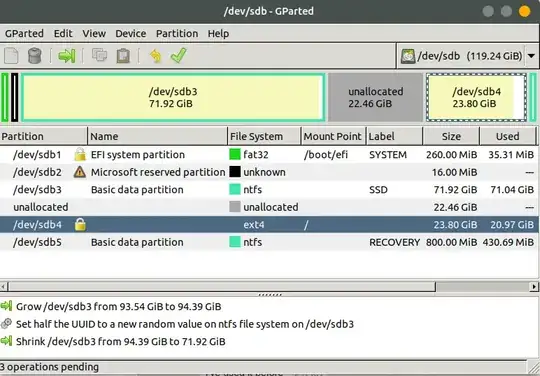
Task: Click the device dropdown arrow button
Action: pos(531,56)
